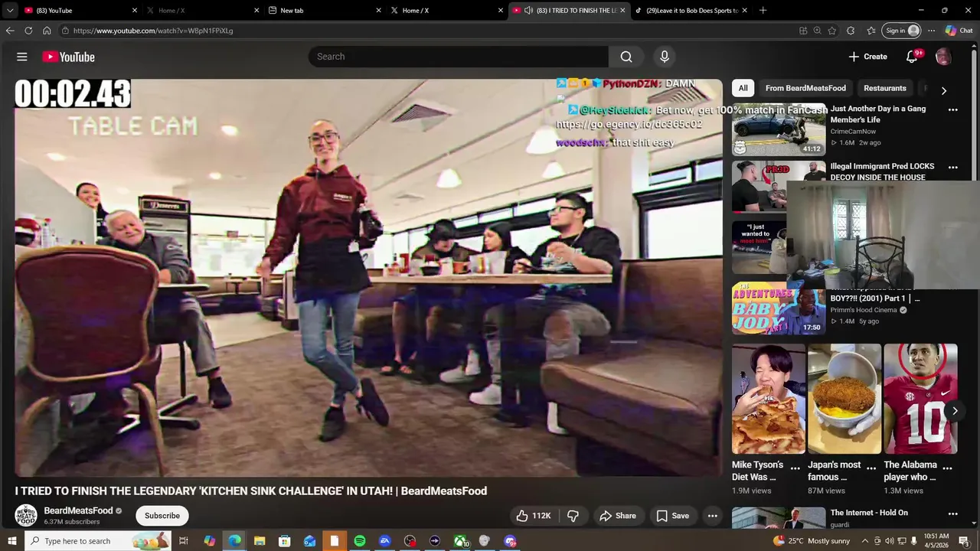Go to YouTube home via the logo
The height and width of the screenshot is (551, 980).
pyautogui.click(x=68, y=57)
